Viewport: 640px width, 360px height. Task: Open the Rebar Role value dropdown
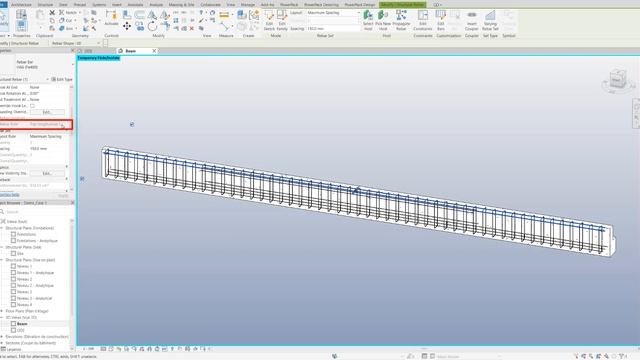[47, 124]
